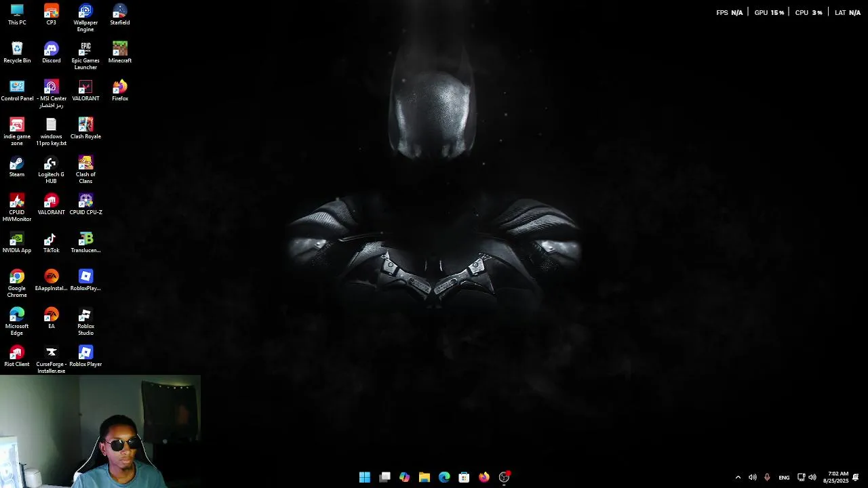Select the Minecraft desktop icon

point(120,52)
